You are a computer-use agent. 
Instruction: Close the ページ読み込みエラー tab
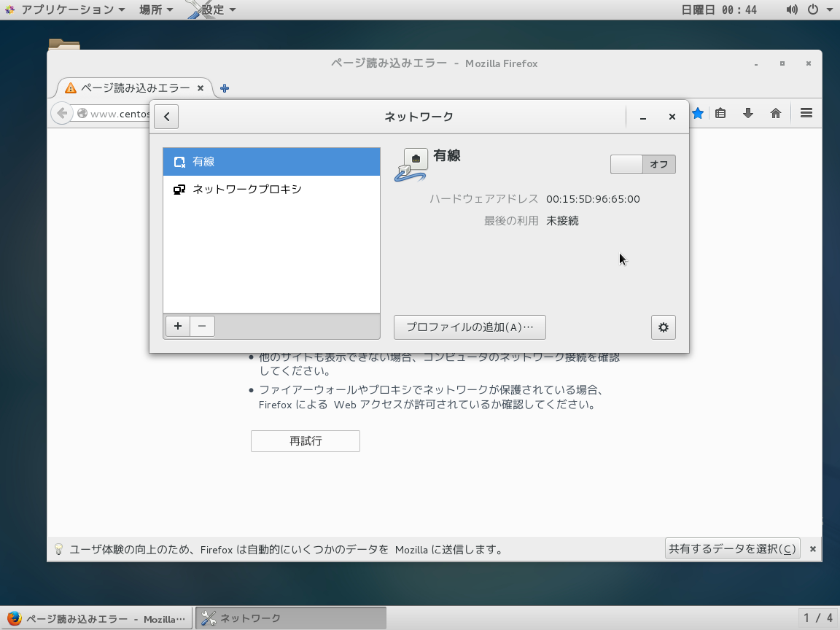(201, 87)
